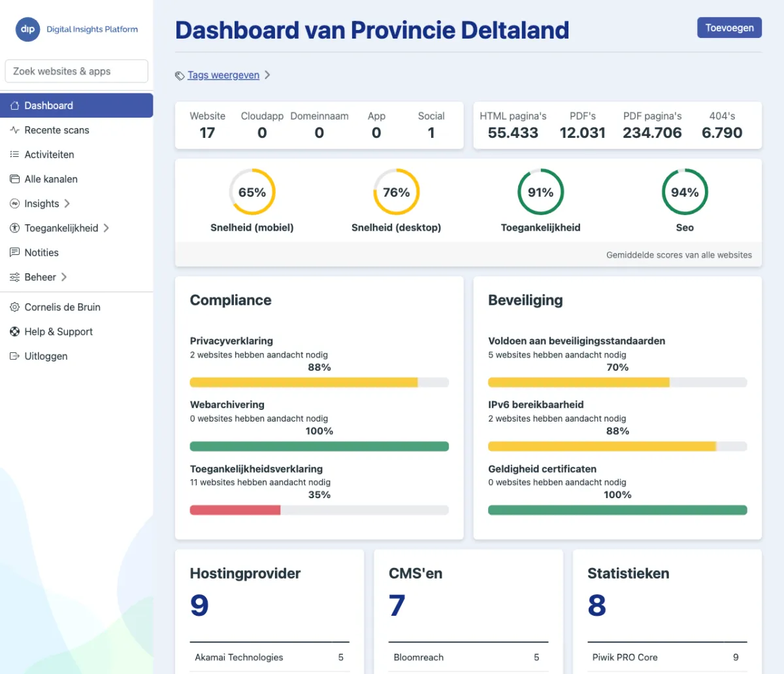784x674 pixels.
Task: Click the Website count 17
Action: click(x=207, y=133)
